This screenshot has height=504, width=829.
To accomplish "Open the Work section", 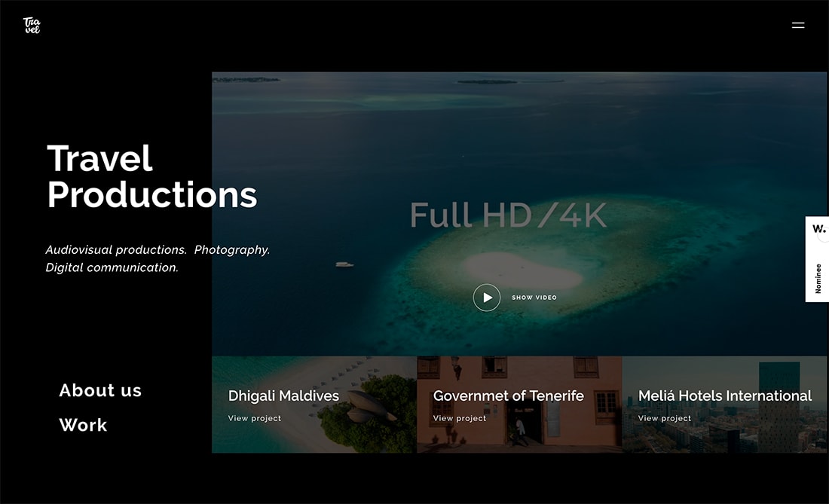I will point(83,426).
